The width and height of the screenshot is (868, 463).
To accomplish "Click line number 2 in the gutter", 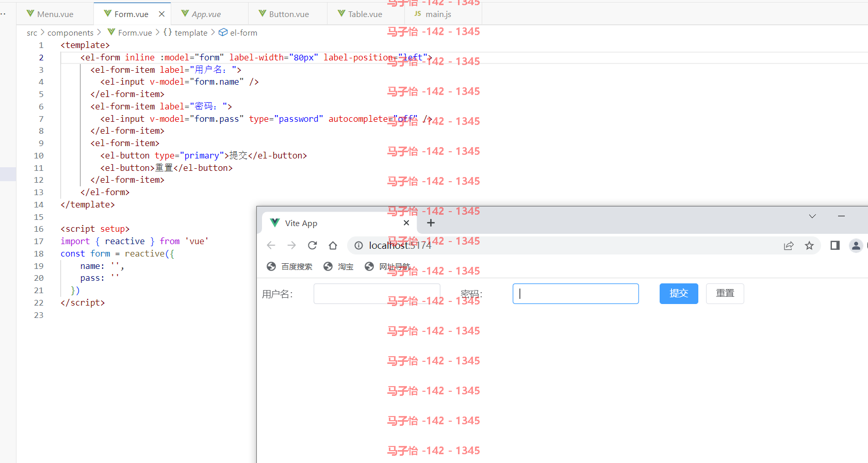I will (41, 57).
